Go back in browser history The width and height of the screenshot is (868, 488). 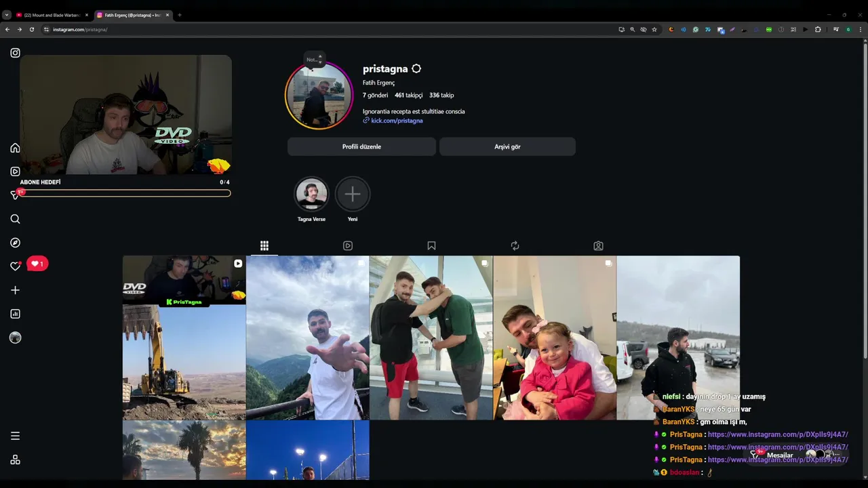tap(7, 29)
